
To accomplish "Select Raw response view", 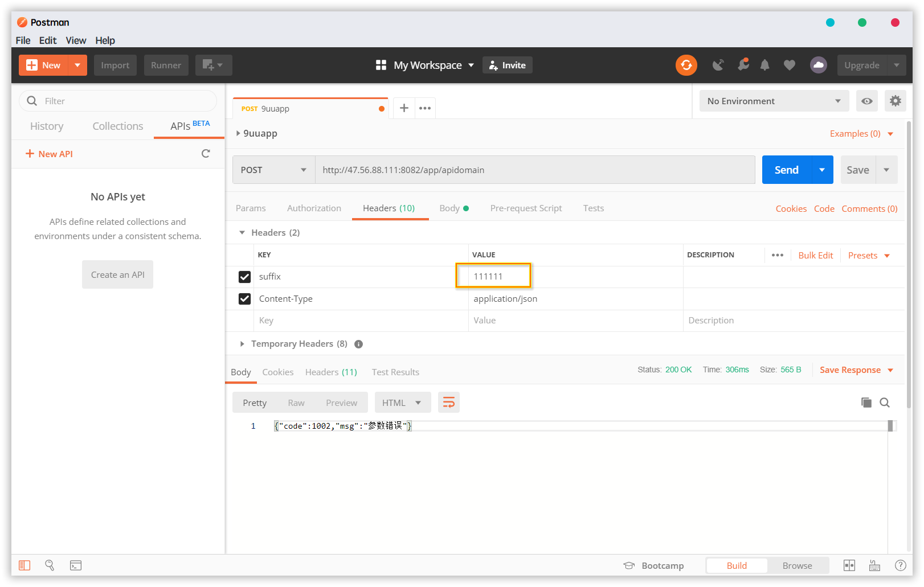I will (296, 403).
